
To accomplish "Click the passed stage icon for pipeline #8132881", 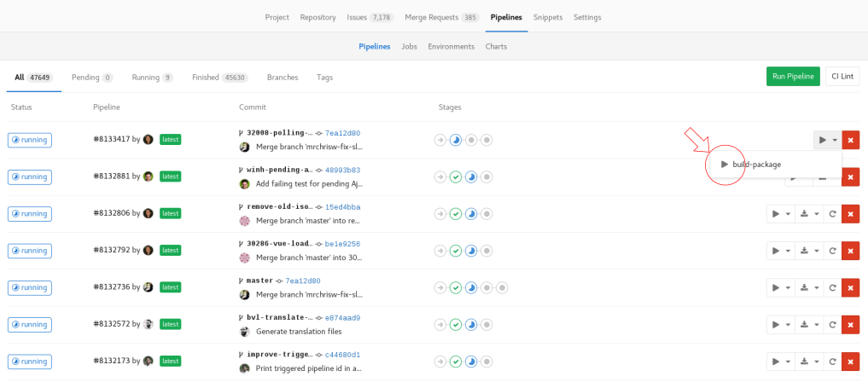I will pyautogui.click(x=456, y=177).
